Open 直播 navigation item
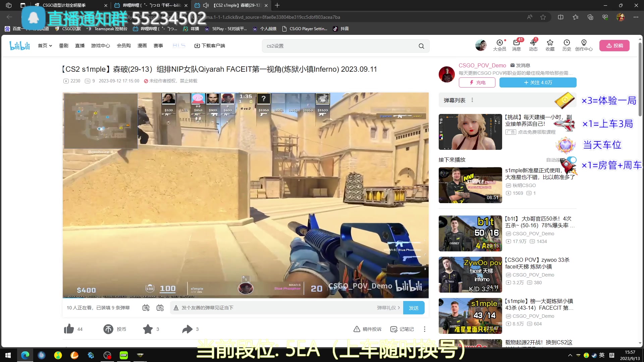Viewport: 644px width, 362px height. pos(80,46)
